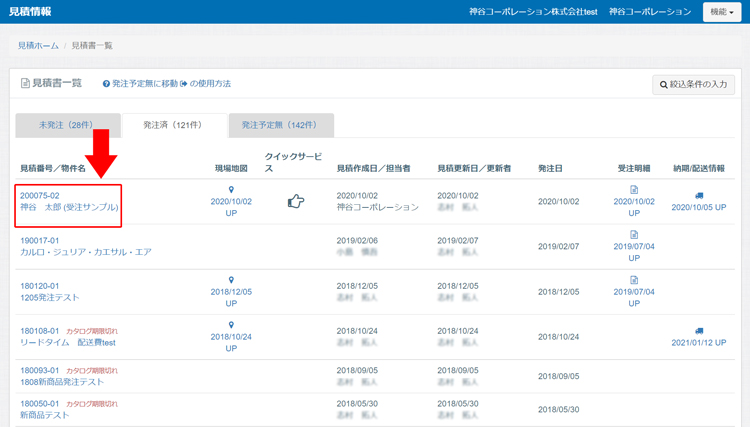Click the 見積更新日/更新者 column header
Screen dimensions: 750x427
point(474,168)
